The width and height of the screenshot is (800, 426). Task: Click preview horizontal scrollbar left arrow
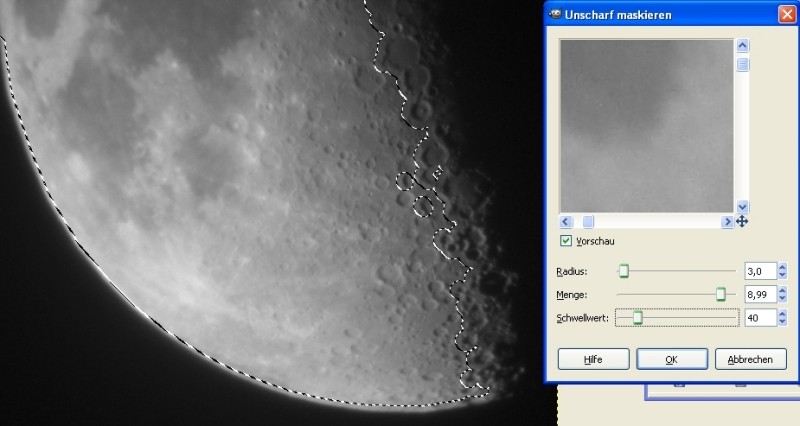pyautogui.click(x=565, y=221)
